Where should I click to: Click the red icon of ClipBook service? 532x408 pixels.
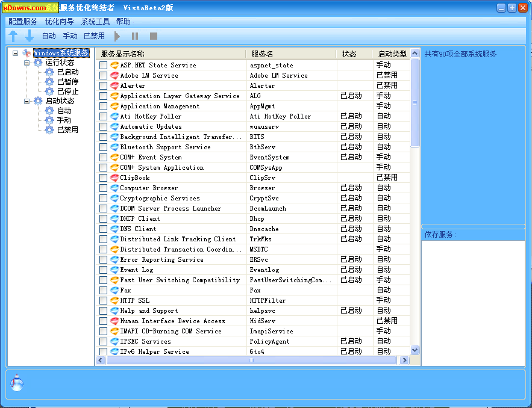coord(114,178)
